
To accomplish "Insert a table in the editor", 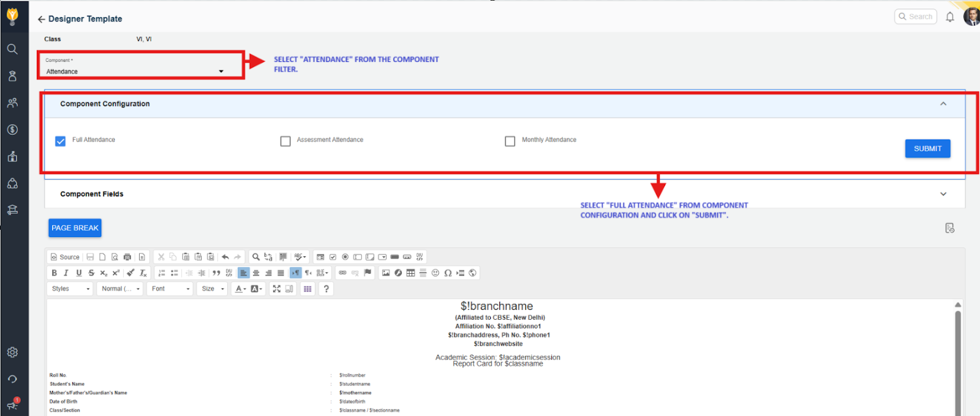I will tap(410, 273).
